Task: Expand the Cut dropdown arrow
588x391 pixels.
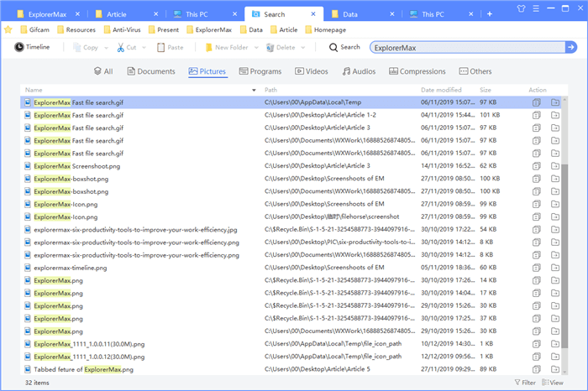Action: click(144, 48)
